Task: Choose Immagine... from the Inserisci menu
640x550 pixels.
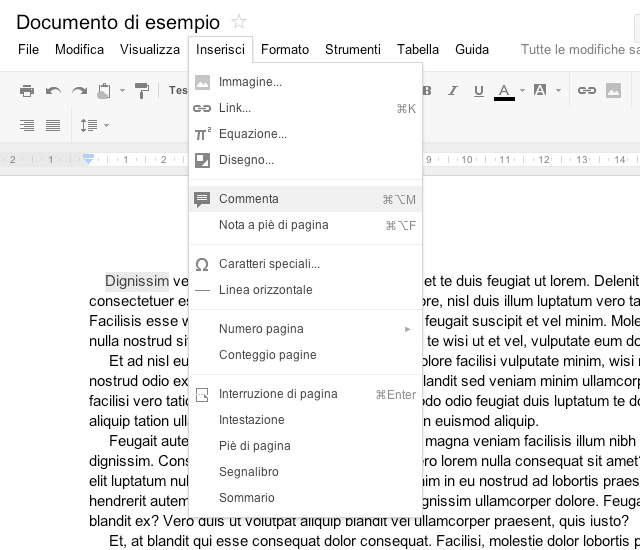Action: [x=250, y=82]
